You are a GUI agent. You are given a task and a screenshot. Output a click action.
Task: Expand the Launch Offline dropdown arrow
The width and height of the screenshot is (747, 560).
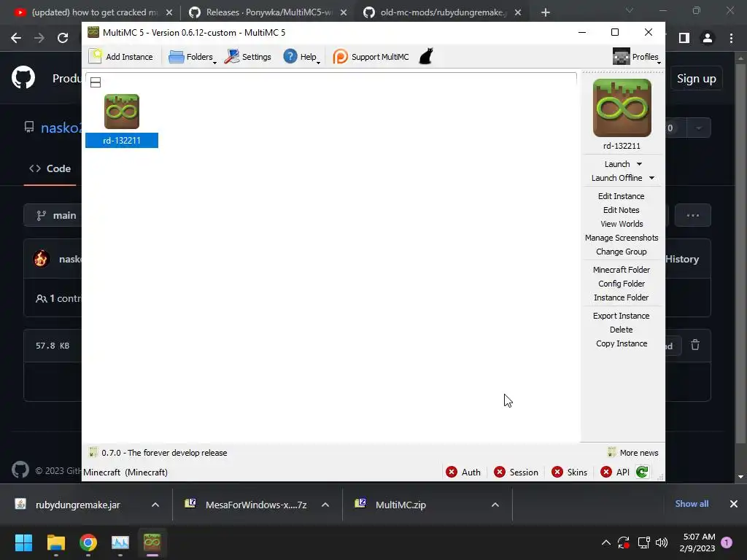(x=651, y=178)
